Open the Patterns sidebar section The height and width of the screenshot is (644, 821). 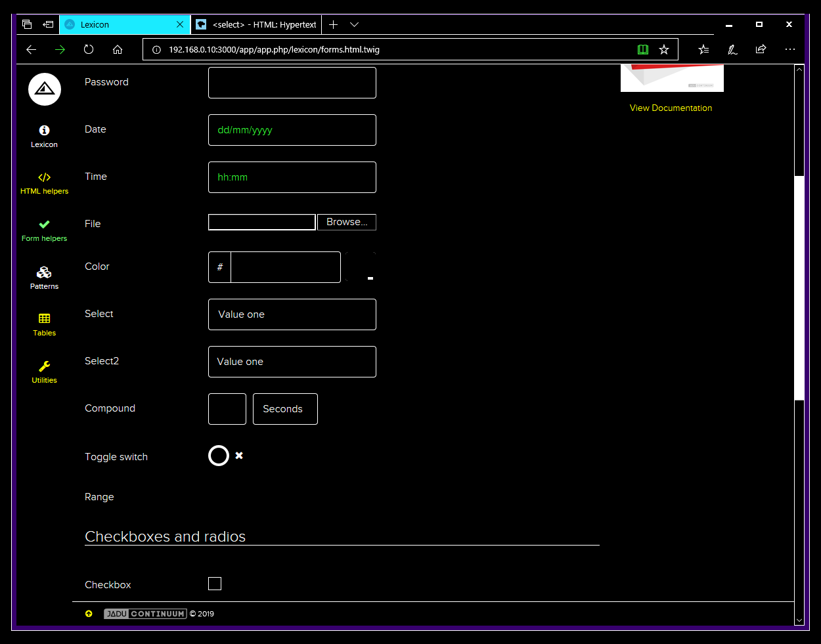click(x=44, y=278)
